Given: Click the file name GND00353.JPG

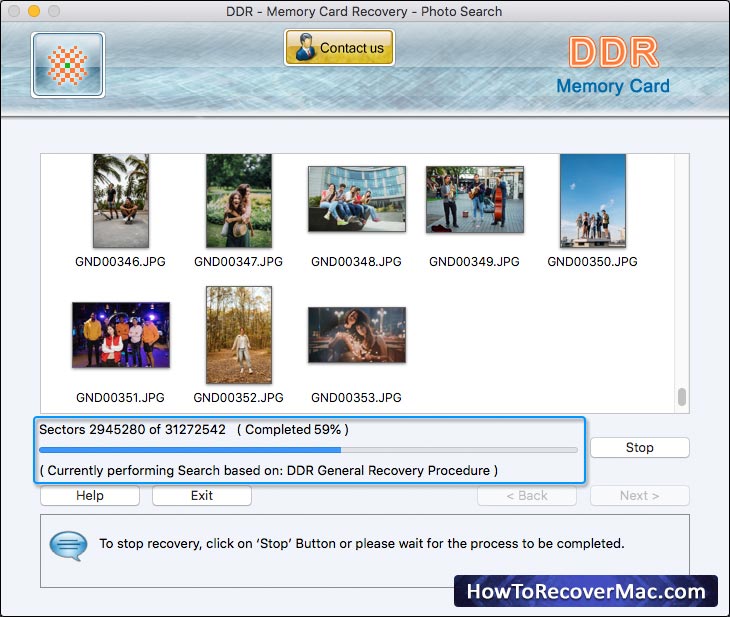Looking at the screenshot, I should [356, 398].
